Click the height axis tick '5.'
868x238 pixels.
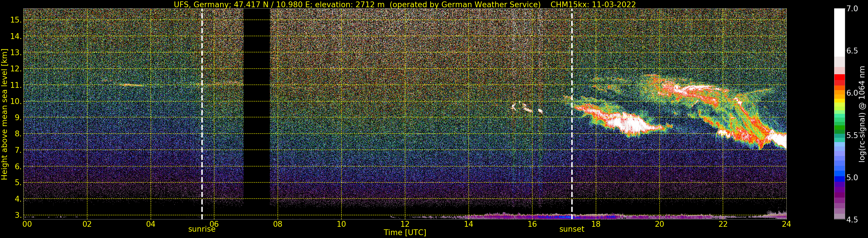coord(18,183)
